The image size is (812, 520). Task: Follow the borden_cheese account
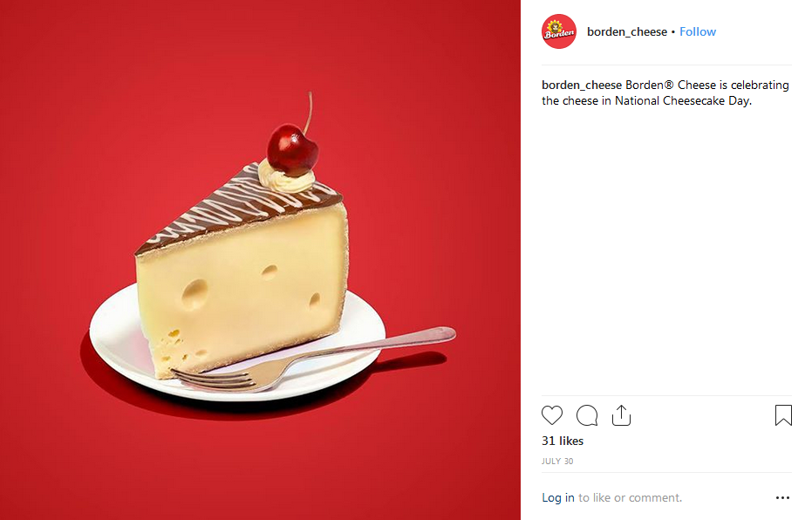[x=698, y=31]
